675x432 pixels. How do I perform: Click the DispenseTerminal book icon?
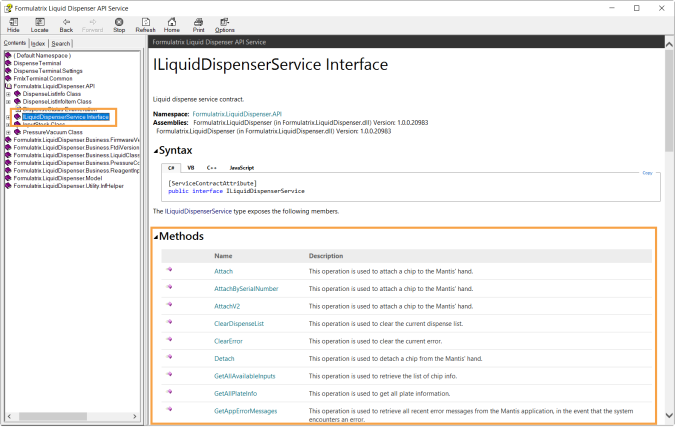pos(8,63)
